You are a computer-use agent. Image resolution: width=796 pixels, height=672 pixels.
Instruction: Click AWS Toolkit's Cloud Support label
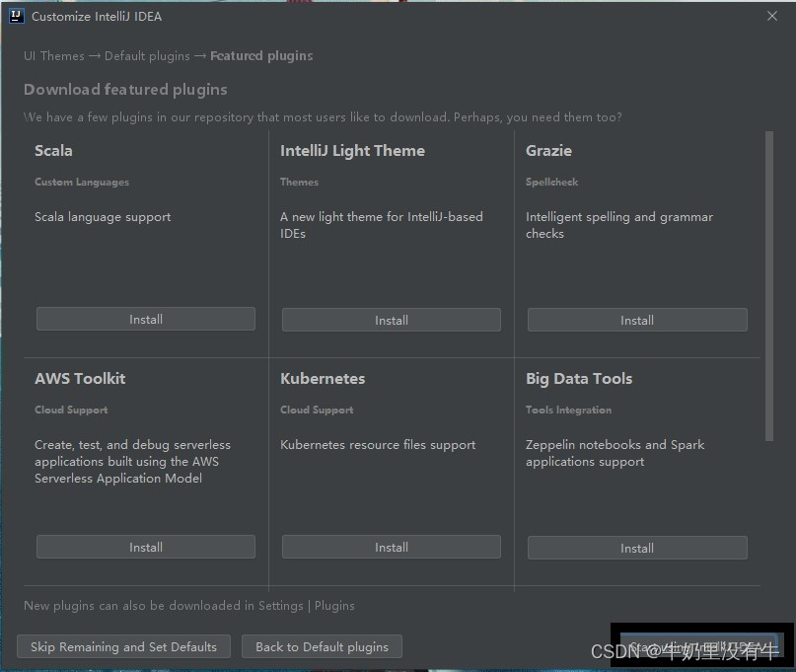pos(71,410)
